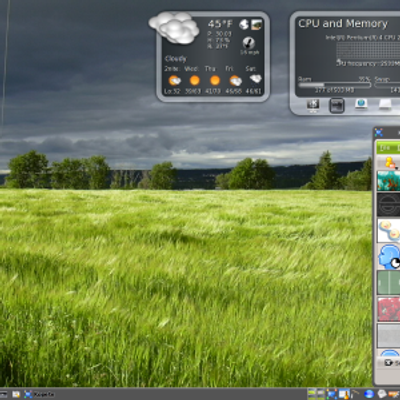Click the Kopete window title bar icon
400x400 pixels.
tap(379, 133)
